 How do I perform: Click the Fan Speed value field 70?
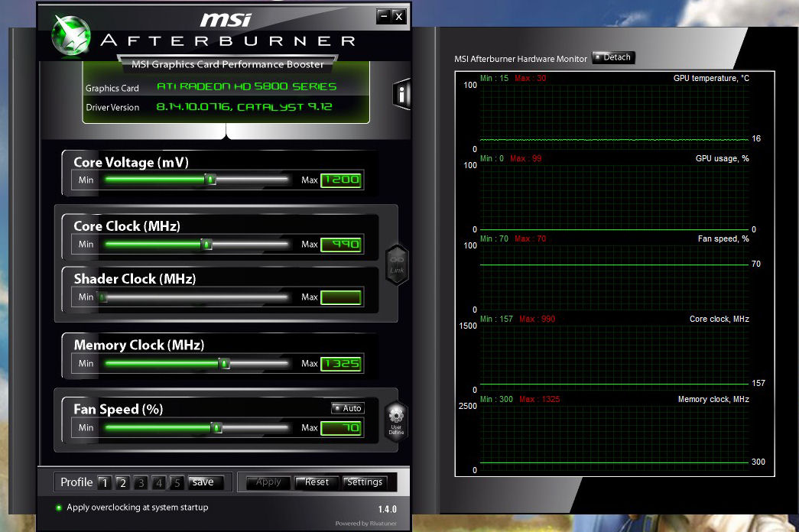(342, 427)
